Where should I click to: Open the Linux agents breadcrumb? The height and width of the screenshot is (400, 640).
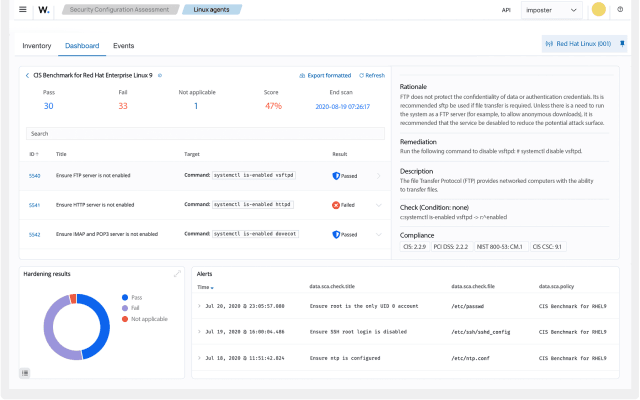click(x=211, y=9)
